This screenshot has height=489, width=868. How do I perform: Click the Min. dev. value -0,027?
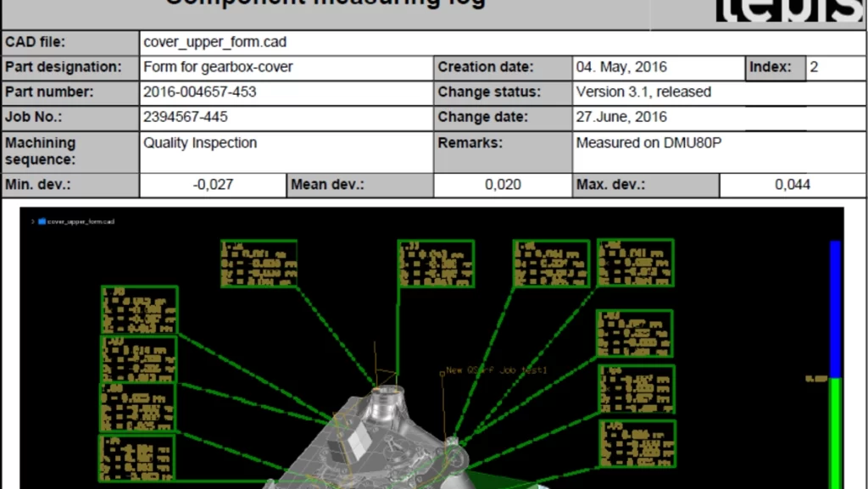(213, 185)
